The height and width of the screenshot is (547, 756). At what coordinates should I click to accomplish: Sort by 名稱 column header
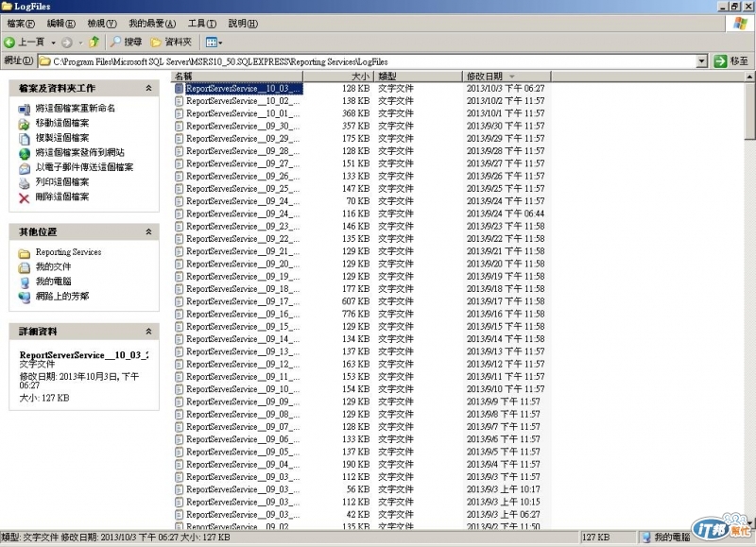[237, 77]
